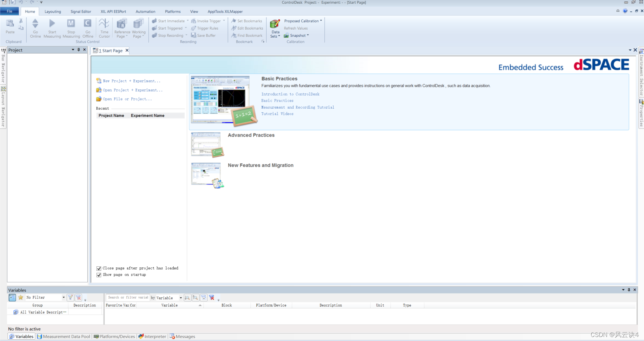
Task: Open the XIL API EESPort tab
Action: [x=113, y=11]
